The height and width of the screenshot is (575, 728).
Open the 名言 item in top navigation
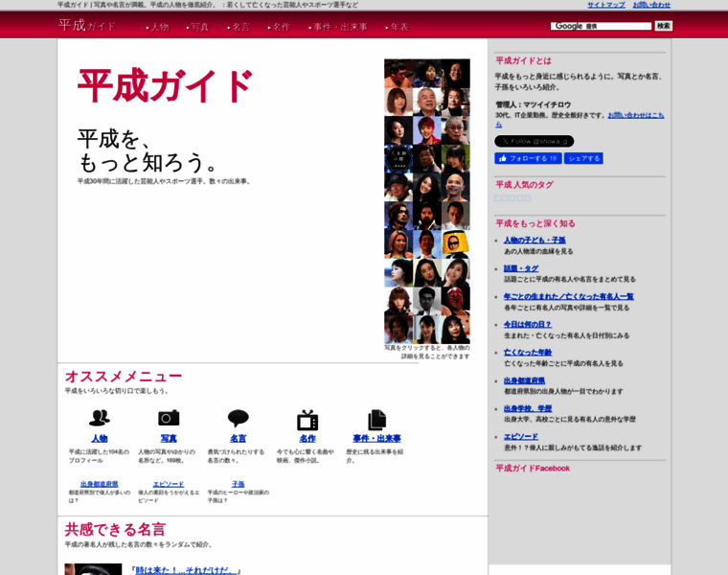point(239,27)
